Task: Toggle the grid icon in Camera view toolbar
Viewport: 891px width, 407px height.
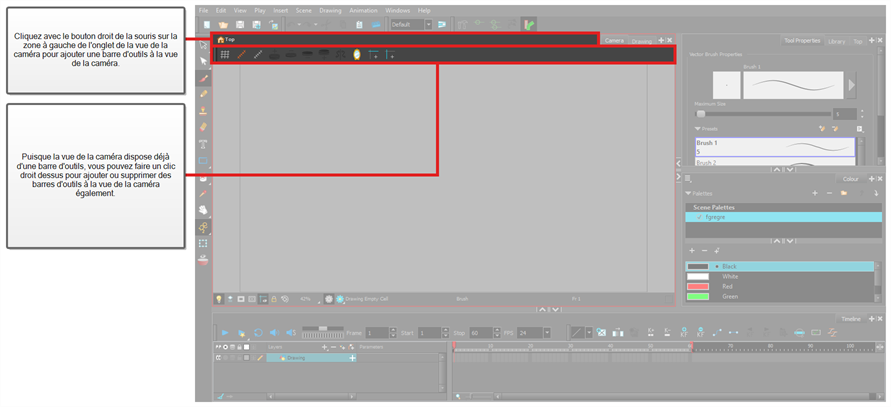Action: coord(225,55)
